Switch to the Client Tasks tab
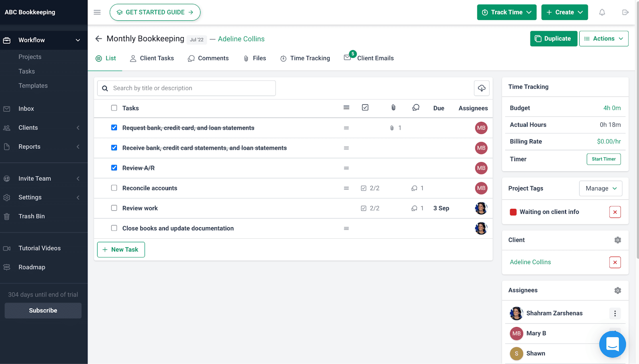 coord(152,58)
